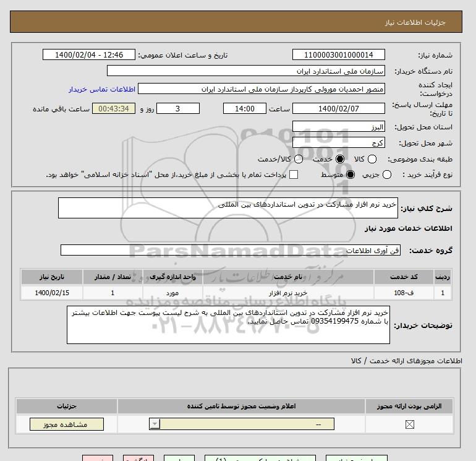Click the announcement date field 1400/02/04 - 12:46
The width and height of the screenshot is (476, 461).
click(x=89, y=54)
